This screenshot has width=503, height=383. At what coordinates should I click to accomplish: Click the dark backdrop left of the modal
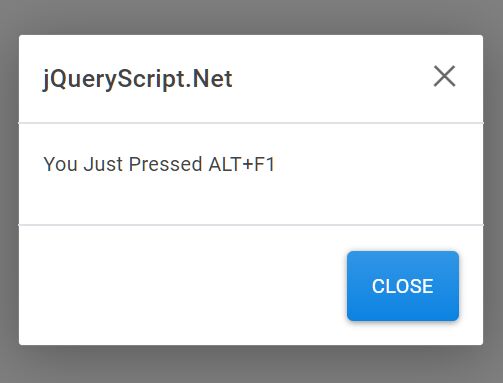tap(9, 190)
